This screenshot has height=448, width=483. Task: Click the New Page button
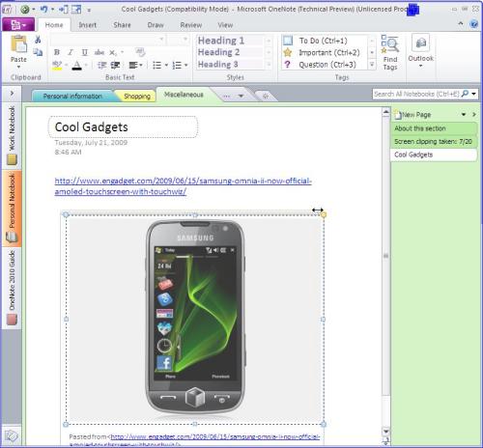click(413, 115)
